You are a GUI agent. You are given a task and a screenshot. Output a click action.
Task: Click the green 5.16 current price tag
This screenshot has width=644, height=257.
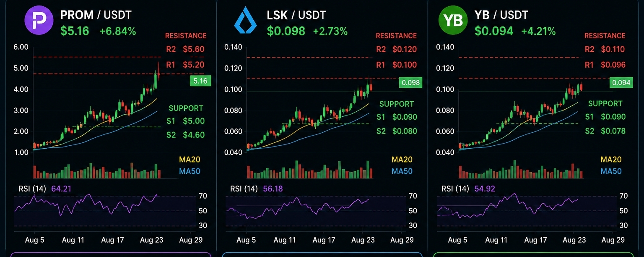[x=200, y=81]
